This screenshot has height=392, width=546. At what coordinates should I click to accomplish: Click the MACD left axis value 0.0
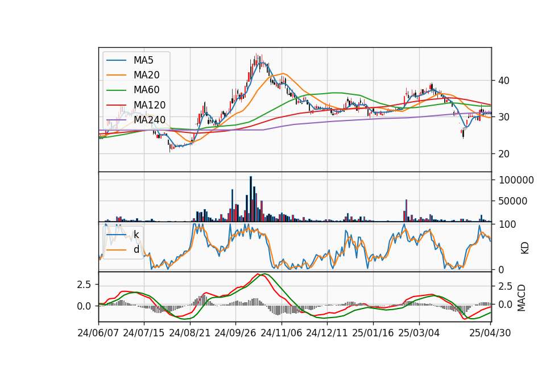84,306
